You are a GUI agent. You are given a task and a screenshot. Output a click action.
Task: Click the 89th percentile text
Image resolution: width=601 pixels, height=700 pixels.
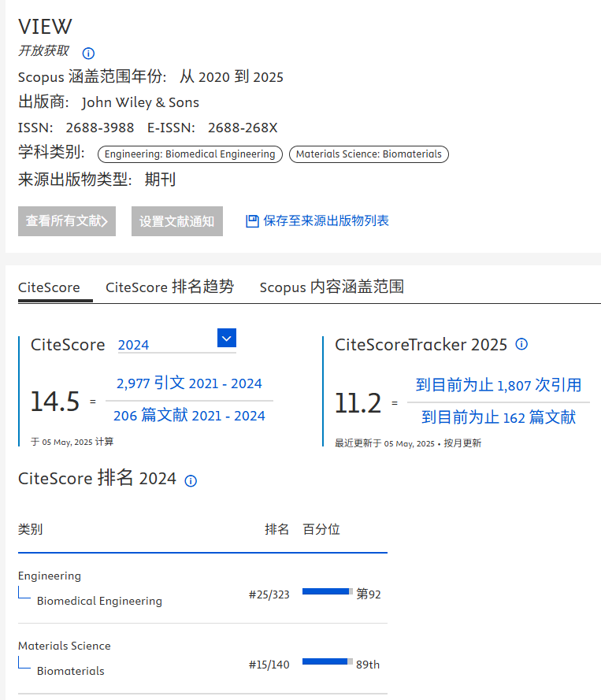pyautogui.click(x=368, y=665)
